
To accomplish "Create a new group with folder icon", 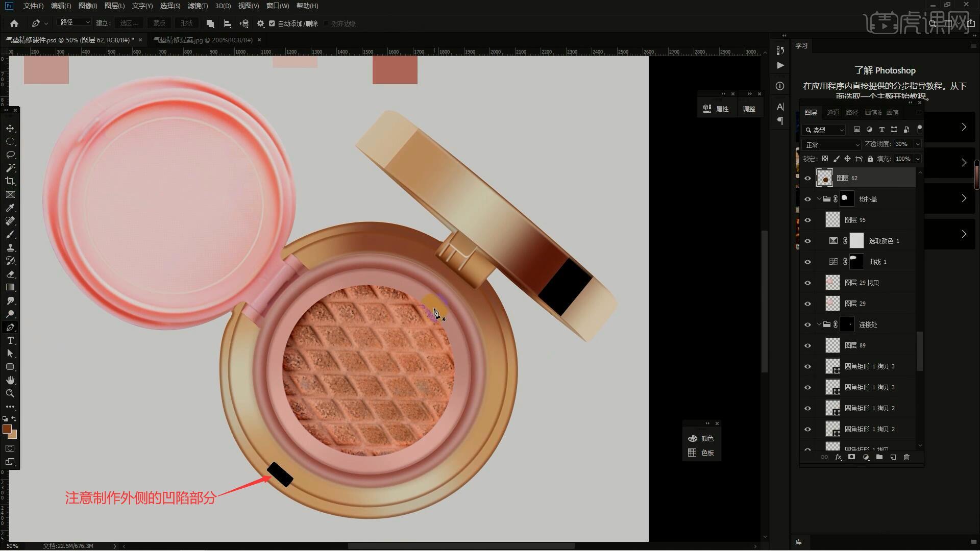I will (879, 457).
